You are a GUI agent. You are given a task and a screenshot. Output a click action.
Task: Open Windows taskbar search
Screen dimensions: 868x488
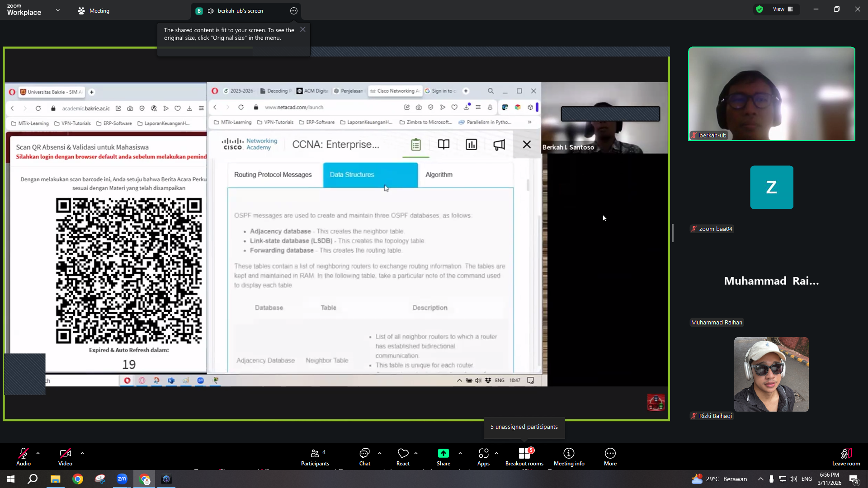click(33, 479)
